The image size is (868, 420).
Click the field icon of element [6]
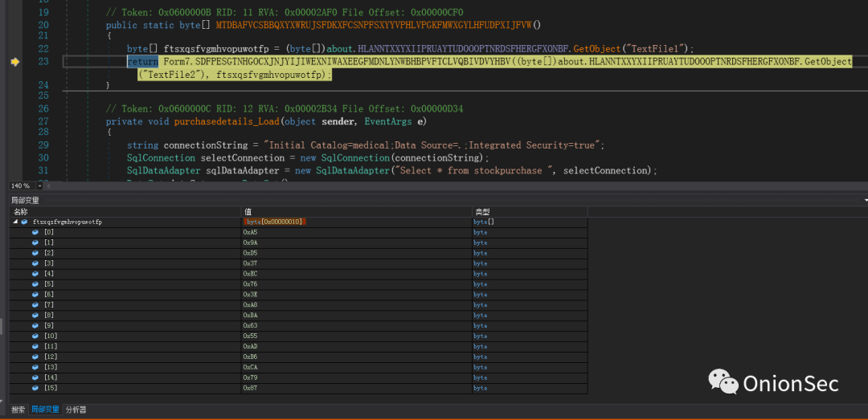(35, 295)
